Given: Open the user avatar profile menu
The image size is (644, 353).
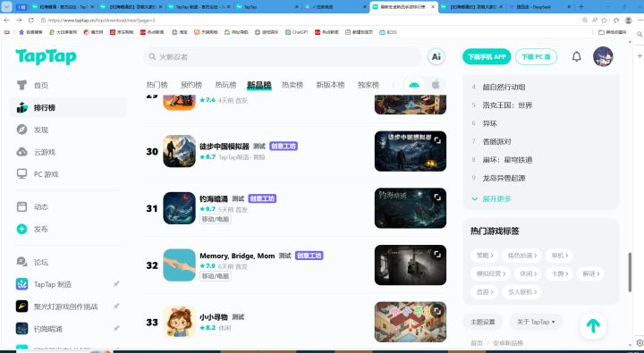Looking at the screenshot, I should (603, 56).
